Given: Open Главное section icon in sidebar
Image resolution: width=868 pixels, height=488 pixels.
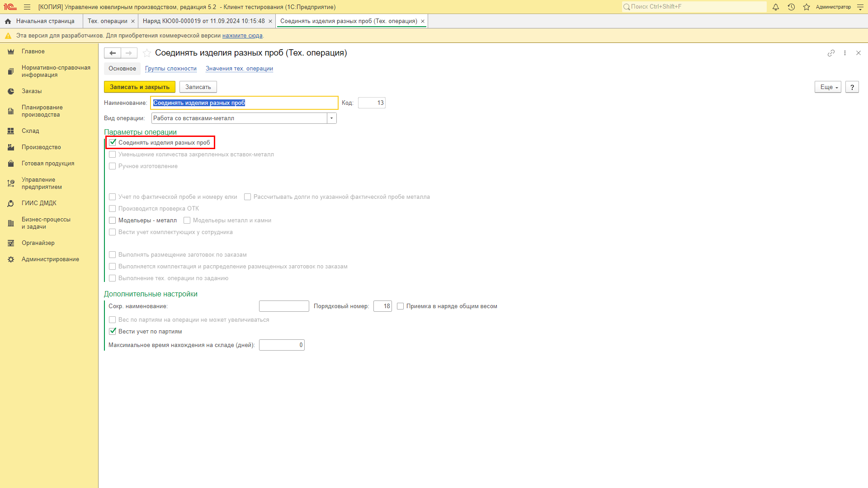Looking at the screenshot, I should [11, 52].
